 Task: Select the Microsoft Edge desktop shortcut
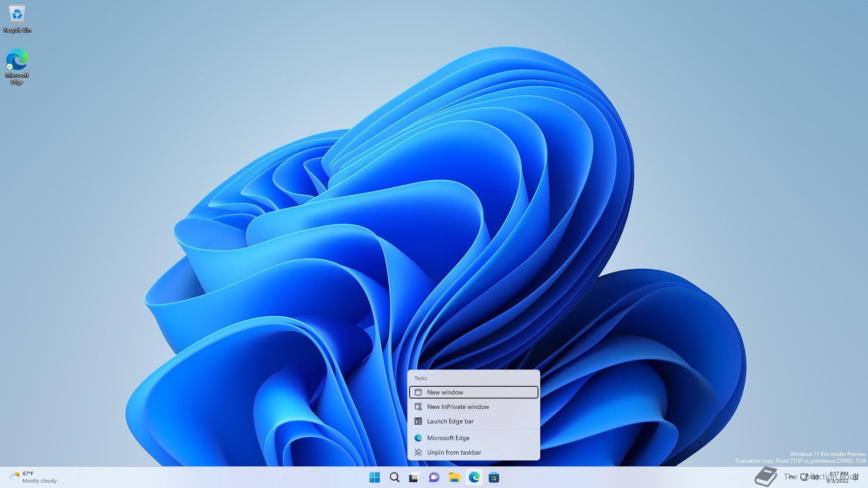click(17, 66)
